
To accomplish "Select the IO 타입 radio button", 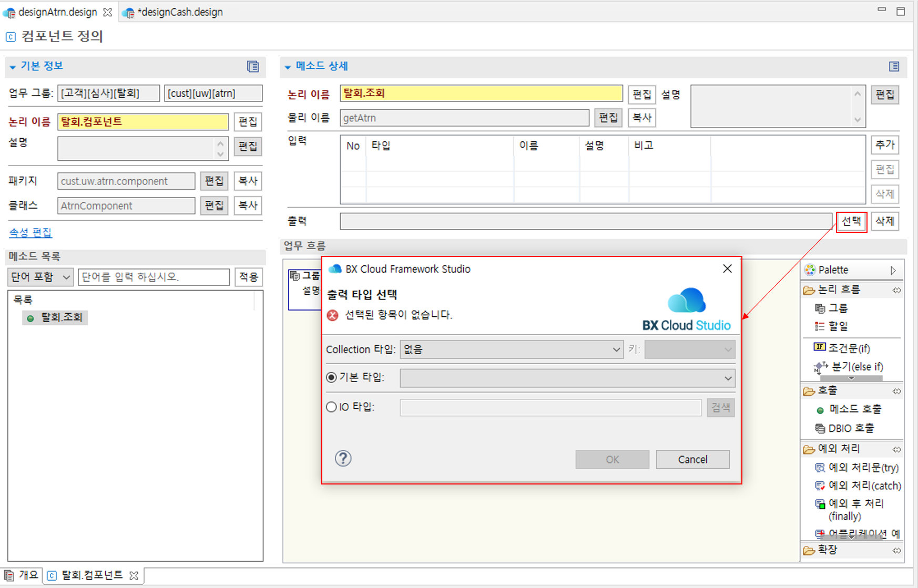I will tap(331, 407).
